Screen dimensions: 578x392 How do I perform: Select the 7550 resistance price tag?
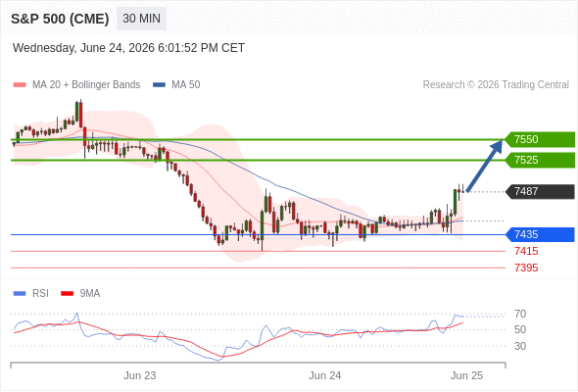pyautogui.click(x=540, y=139)
